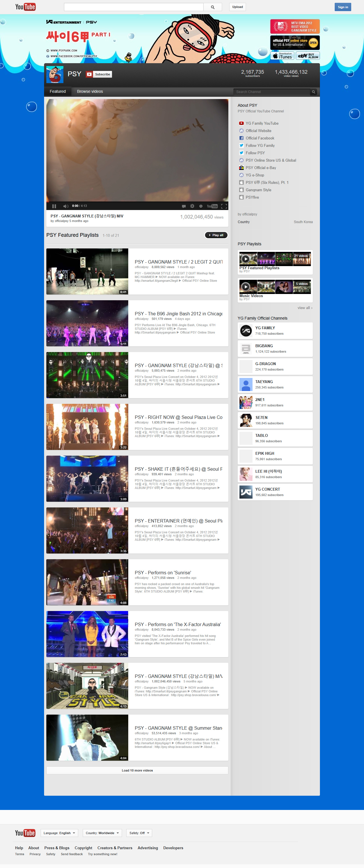Click Send feedback in the footer
Viewport: 364px width, 868px height.
72,854
